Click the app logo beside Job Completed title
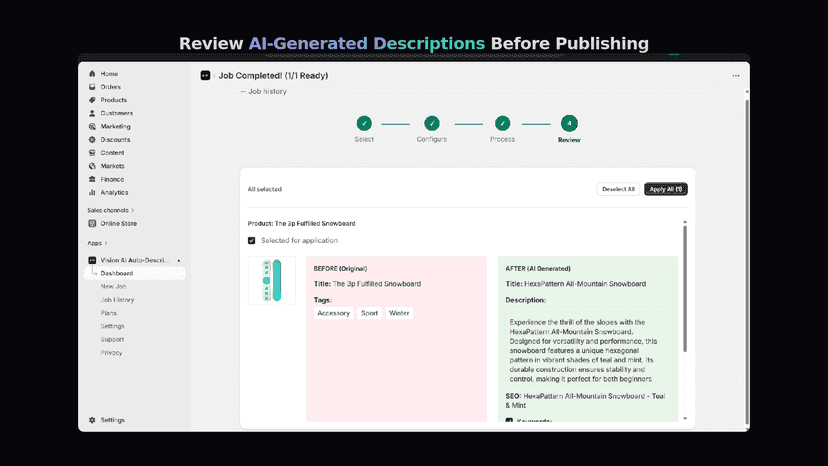828x466 pixels. click(x=205, y=76)
